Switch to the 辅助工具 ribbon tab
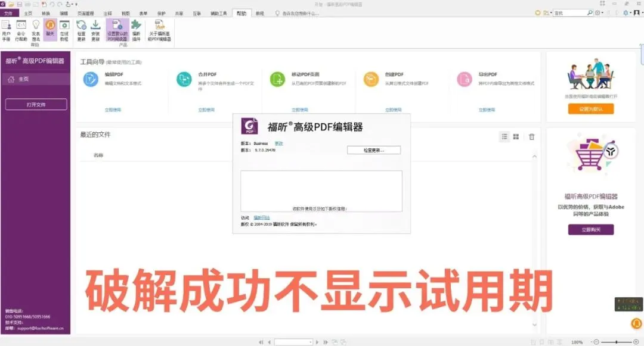 [218, 13]
